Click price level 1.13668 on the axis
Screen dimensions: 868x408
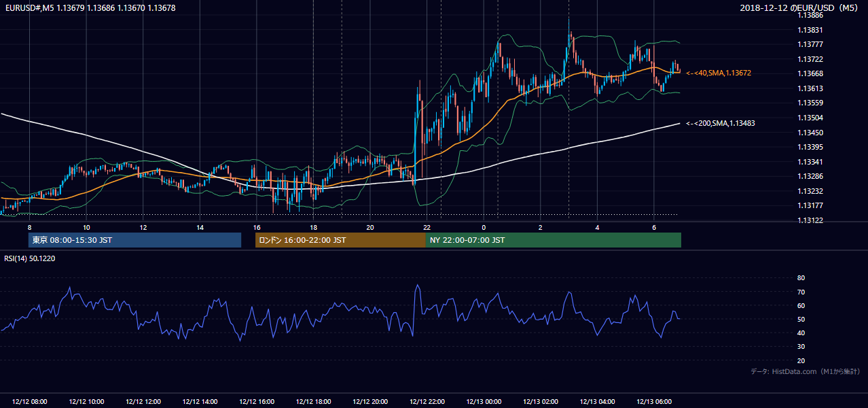(x=811, y=73)
